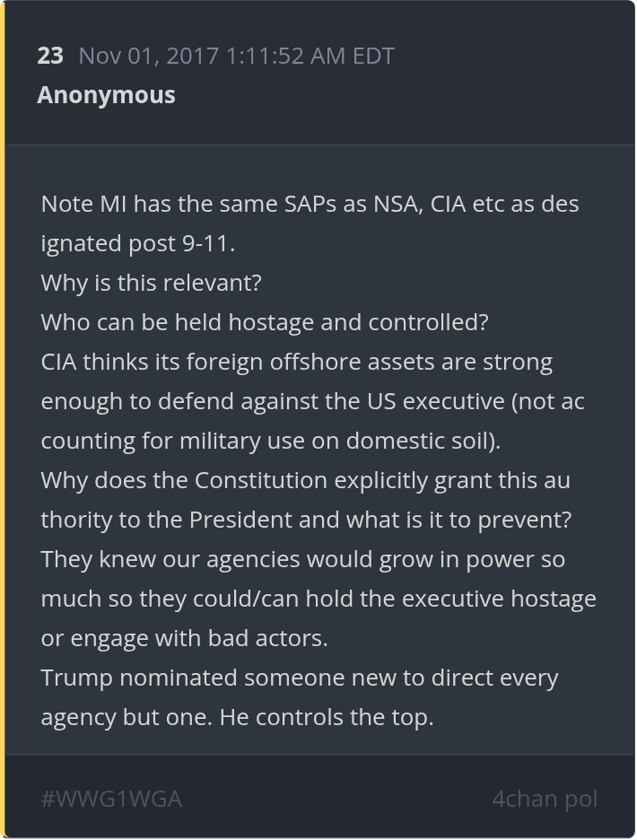Click the line starting "much so they could/can"

pyautogui.click(x=318, y=599)
